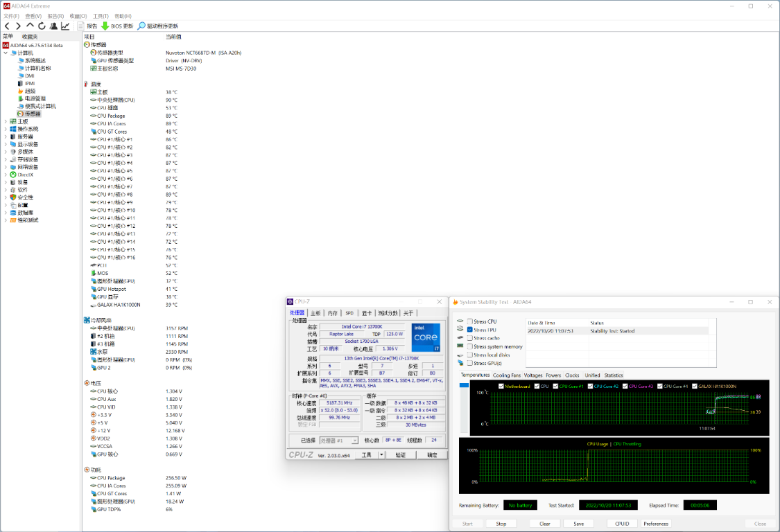Click 驱动程序更新 driver update magnifier item
Viewport: 780px width, 532px height.
pos(157,26)
